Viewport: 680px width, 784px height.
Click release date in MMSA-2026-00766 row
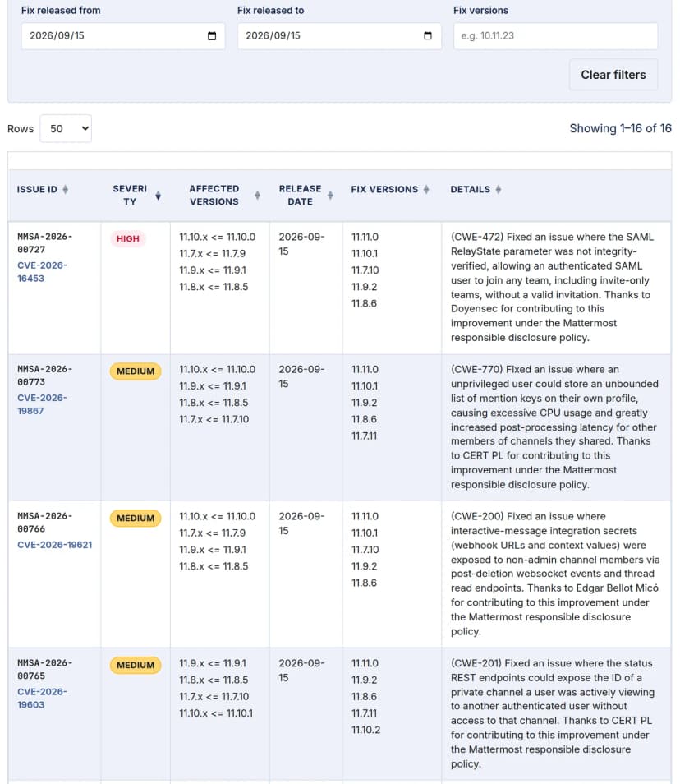click(301, 523)
